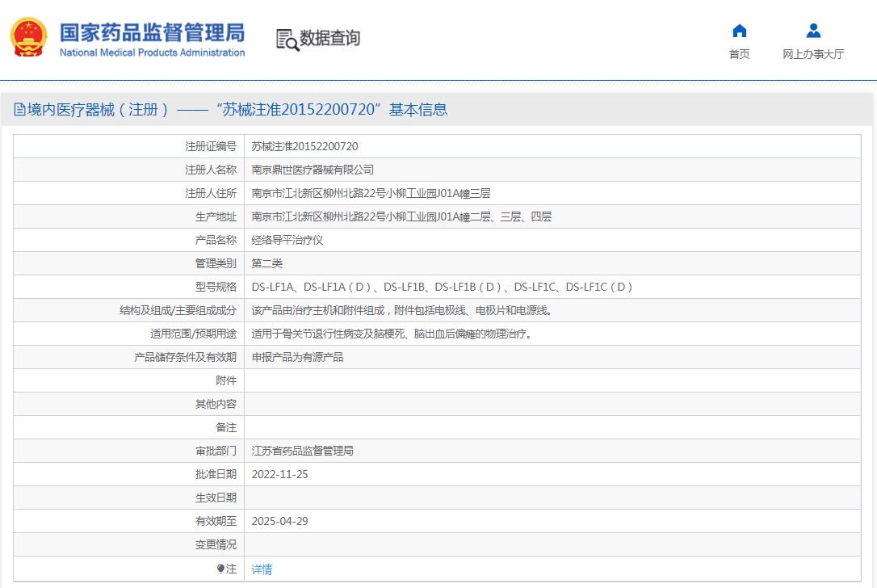Select 南京鼎世医疗器械有限公司 cell

[313, 170]
